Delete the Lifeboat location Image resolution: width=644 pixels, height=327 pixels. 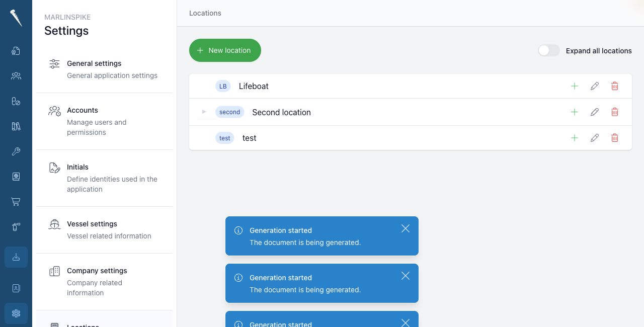(614, 86)
